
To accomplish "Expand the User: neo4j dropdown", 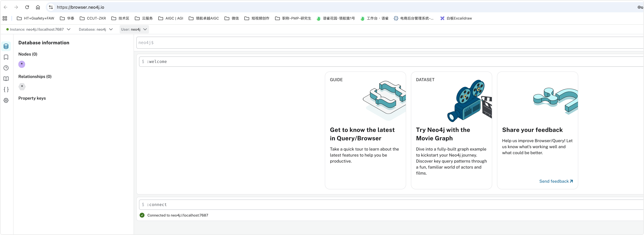I will click(x=134, y=29).
